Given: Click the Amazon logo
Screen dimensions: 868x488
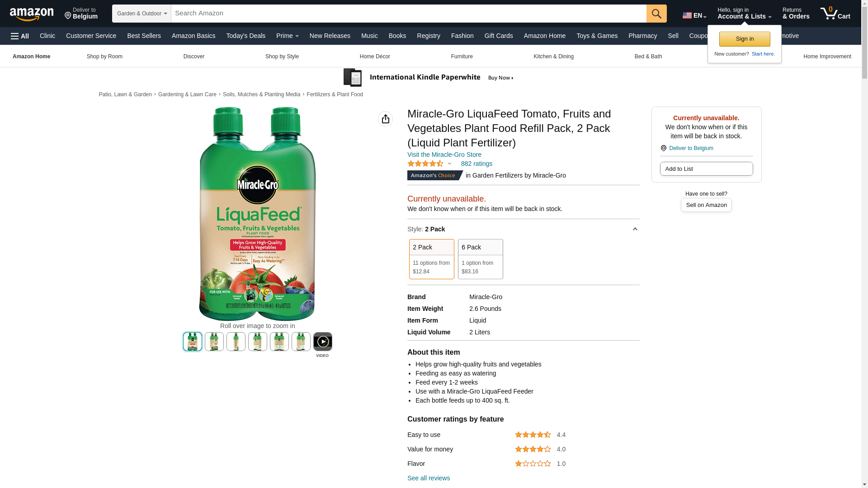Looking at the screenshot, I should (x=32, y=14).
